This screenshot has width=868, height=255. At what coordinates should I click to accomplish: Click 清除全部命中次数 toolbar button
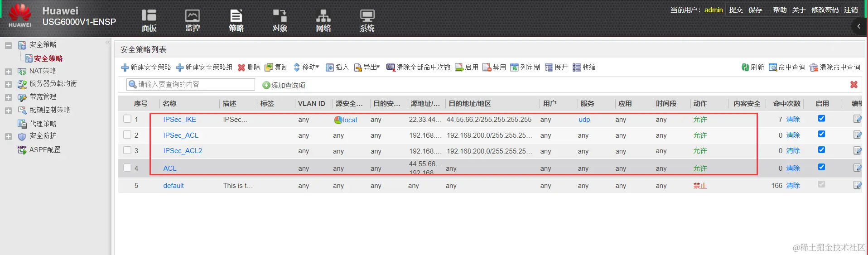[418, 67]
